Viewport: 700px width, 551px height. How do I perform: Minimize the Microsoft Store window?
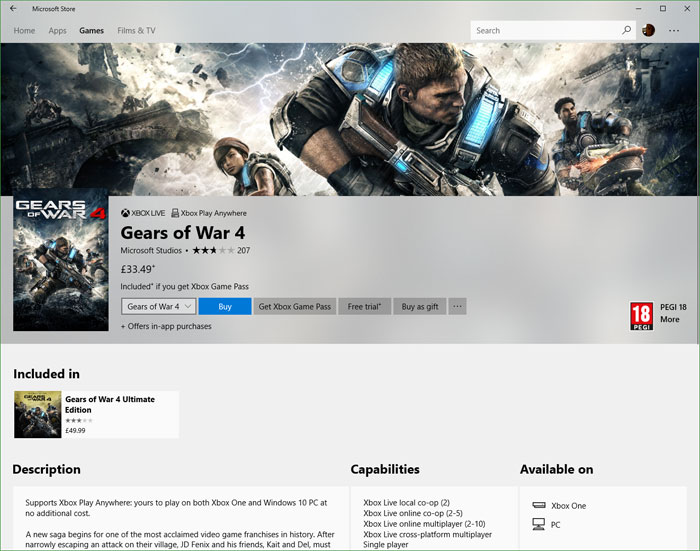point(639,8)
